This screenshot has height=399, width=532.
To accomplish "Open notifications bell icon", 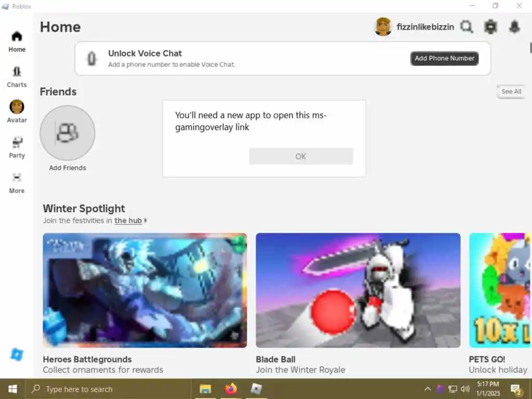I will click(515, 26).
